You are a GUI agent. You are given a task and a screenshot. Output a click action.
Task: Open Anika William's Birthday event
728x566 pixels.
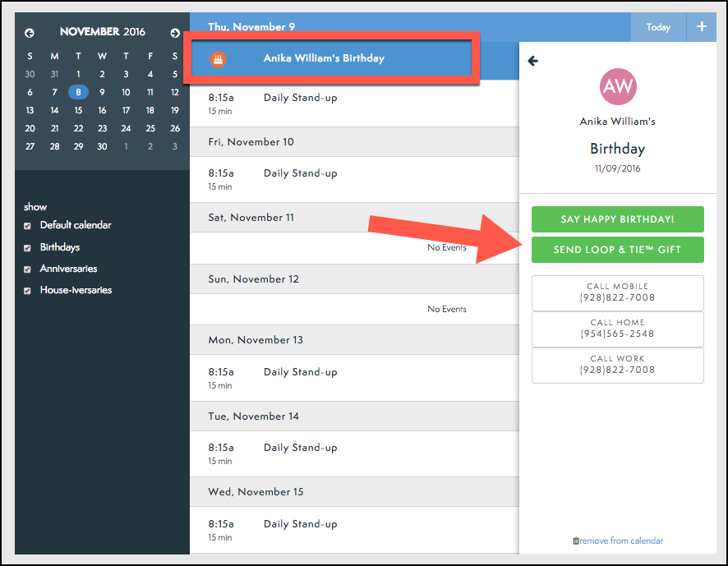[x=324, y=58]
